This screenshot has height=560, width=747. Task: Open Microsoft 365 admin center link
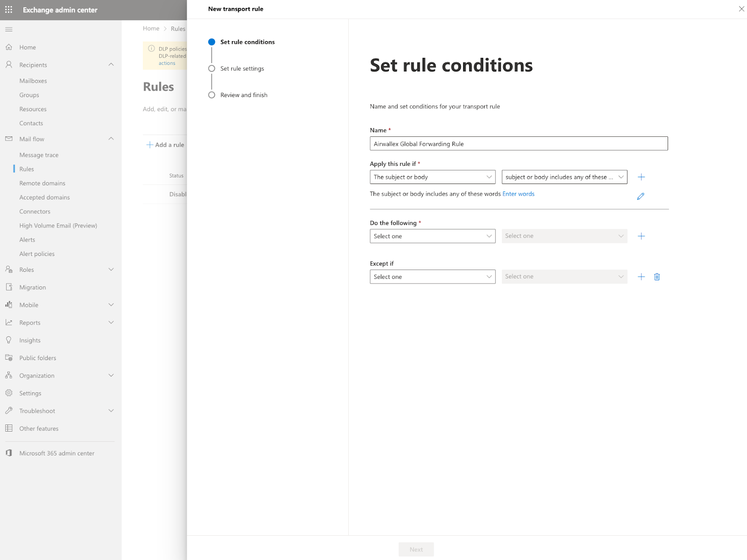pyautogui.click(x=56, y=453)
